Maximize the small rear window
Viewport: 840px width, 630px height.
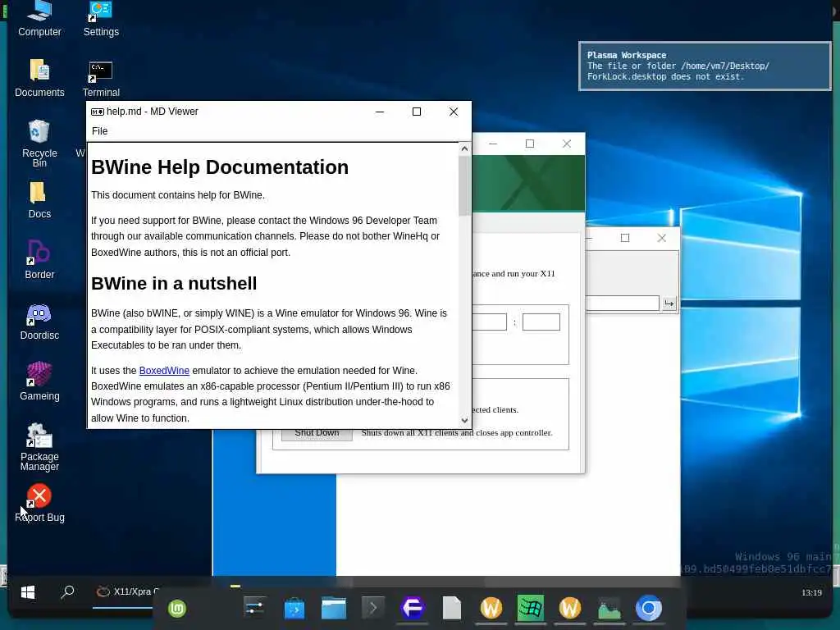pyautogui.click(x=624, y=238)
